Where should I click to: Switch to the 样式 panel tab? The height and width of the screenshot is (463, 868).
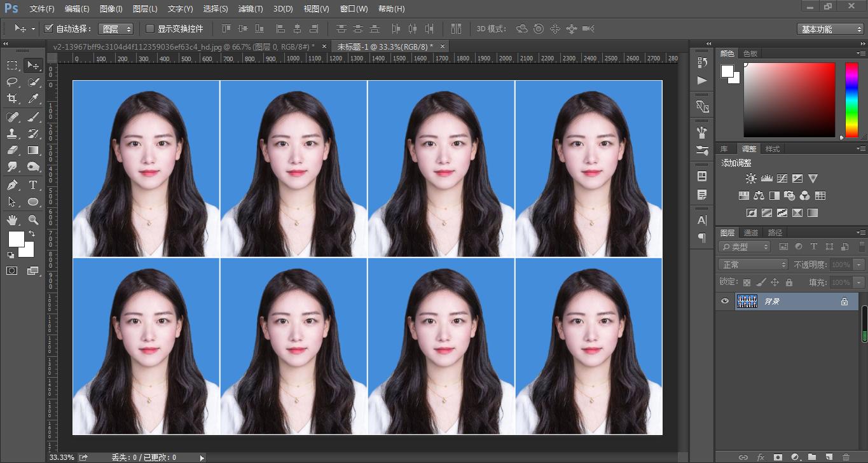click(772, 149)
